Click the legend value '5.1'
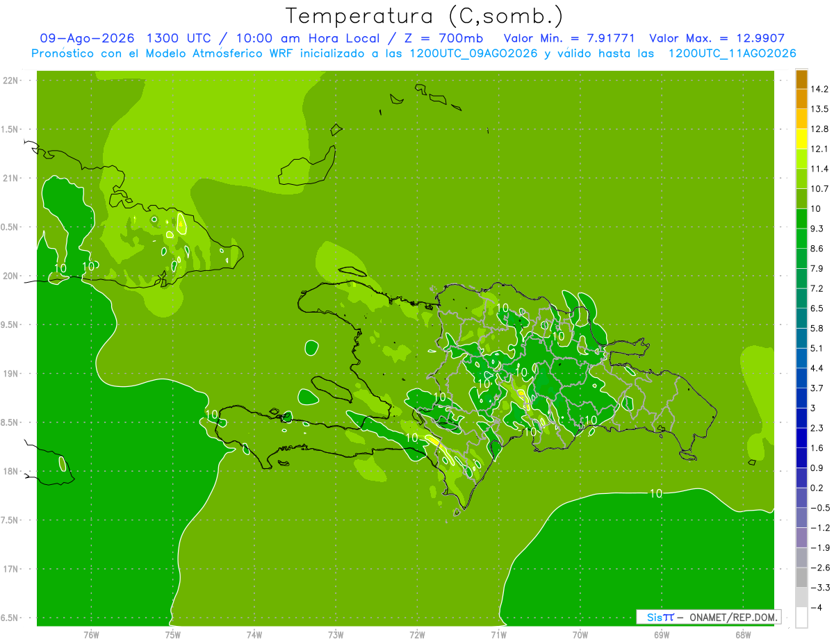This screenshot has width=834, height=644. pos(817,348)
